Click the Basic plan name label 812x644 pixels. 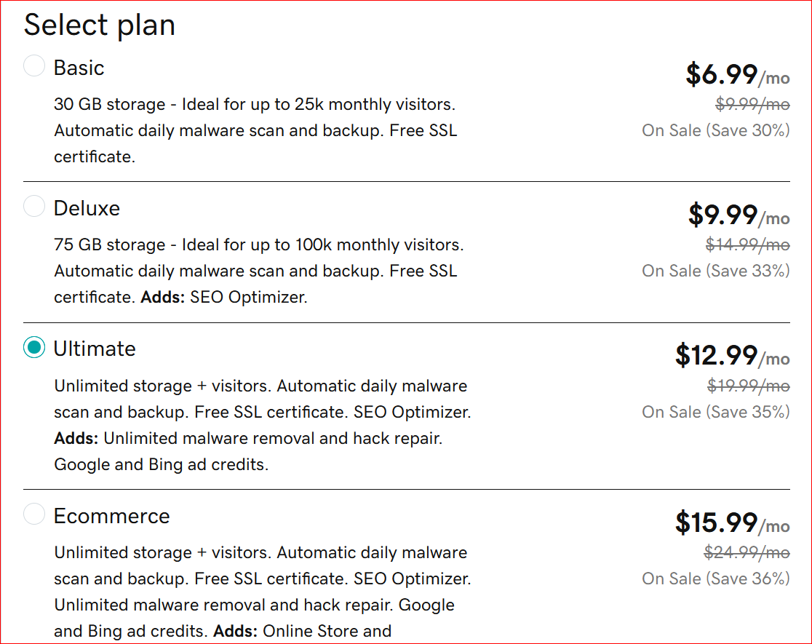point(79,68)
